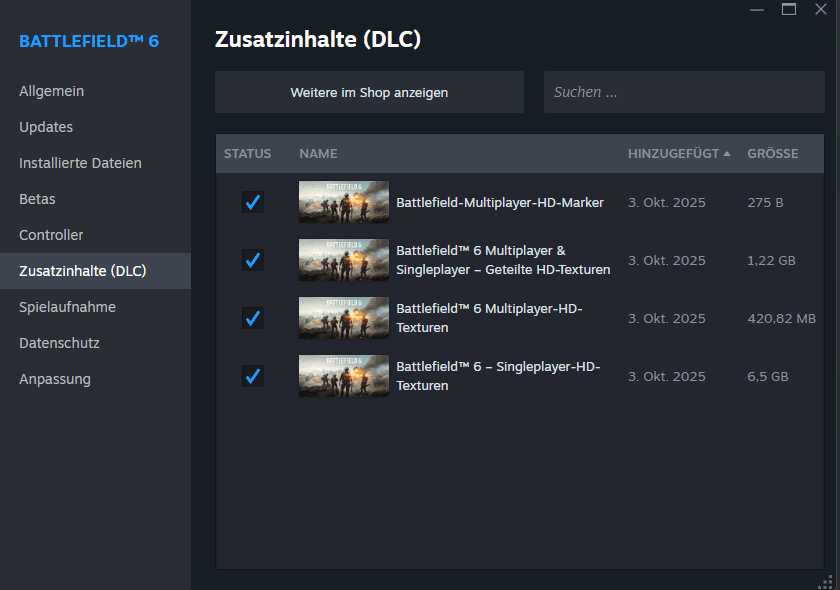Open Installierte Dateien in sidebar

tap(80, 163)
